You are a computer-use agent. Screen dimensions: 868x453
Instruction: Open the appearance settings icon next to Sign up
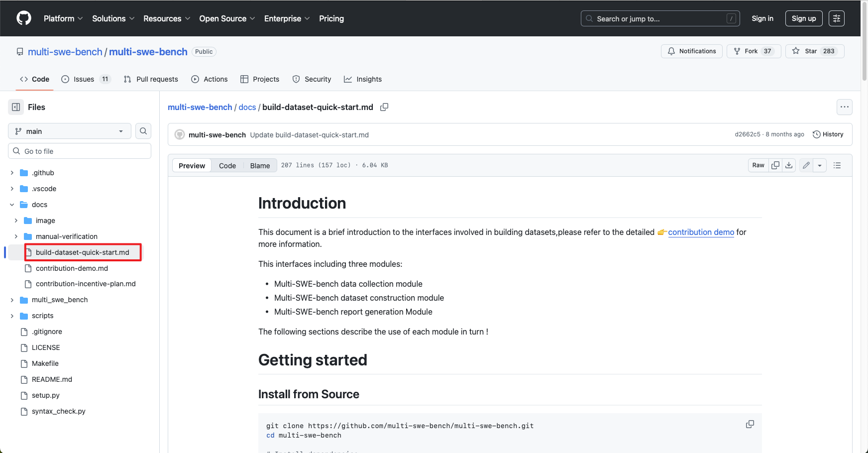(837, 18)
